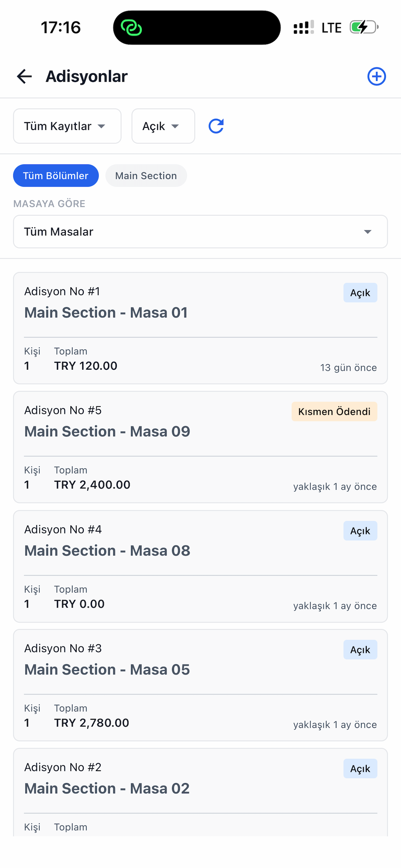401x868 pixels.
Task: Tap the Açık badge on Adisyon #1
Action: tap(360, 293)
